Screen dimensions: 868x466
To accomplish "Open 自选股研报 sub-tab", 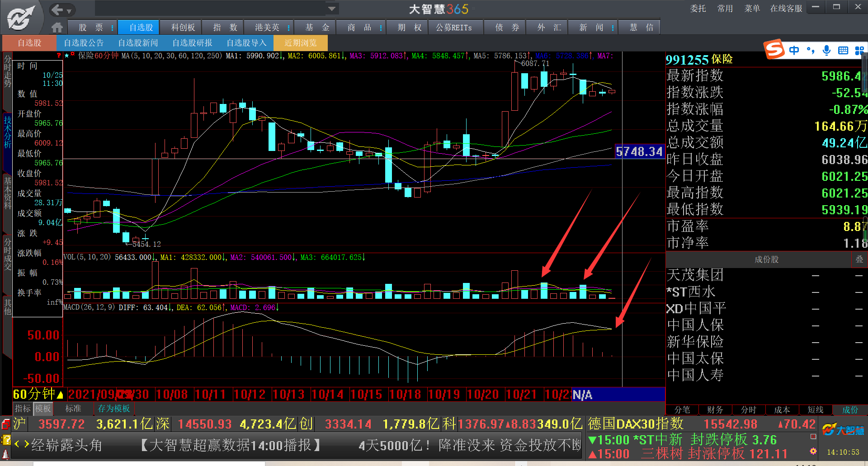I will click(192, 43).
